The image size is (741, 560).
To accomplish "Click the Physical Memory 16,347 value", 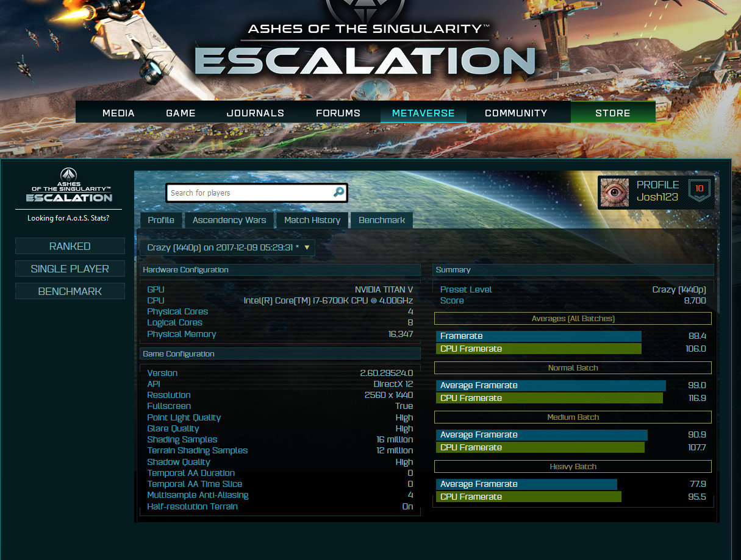I will click(x=400, y=334).
